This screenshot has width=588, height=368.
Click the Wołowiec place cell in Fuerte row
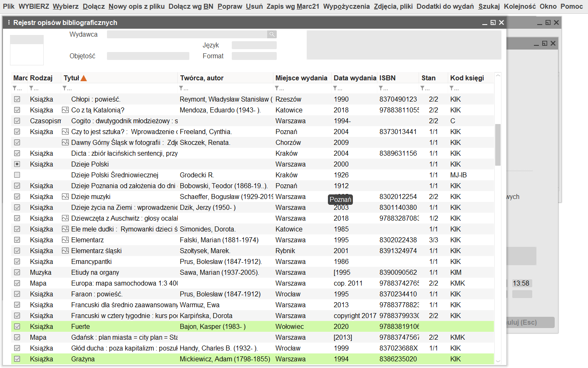[x=303, y=326]
